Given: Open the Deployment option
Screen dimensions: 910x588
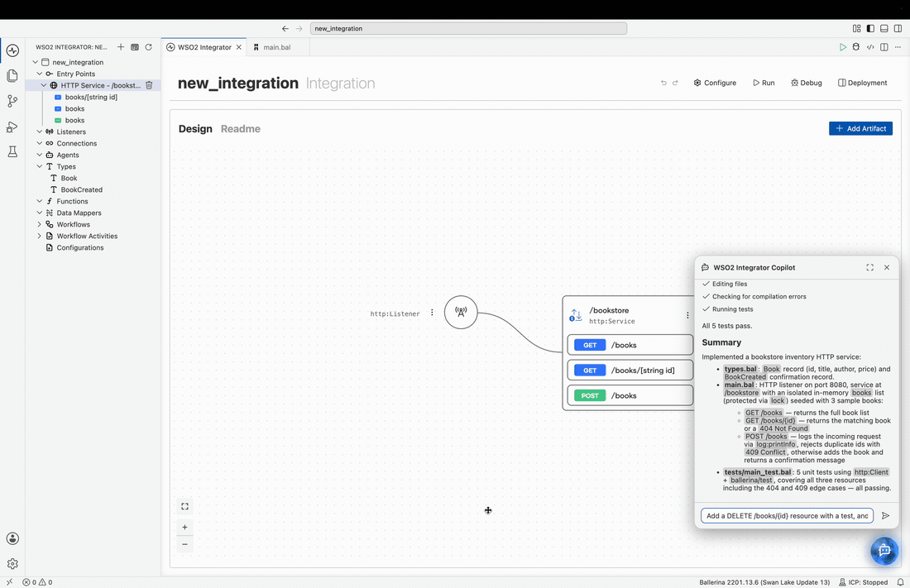Looking at the screenshot, I should (862, 83).
